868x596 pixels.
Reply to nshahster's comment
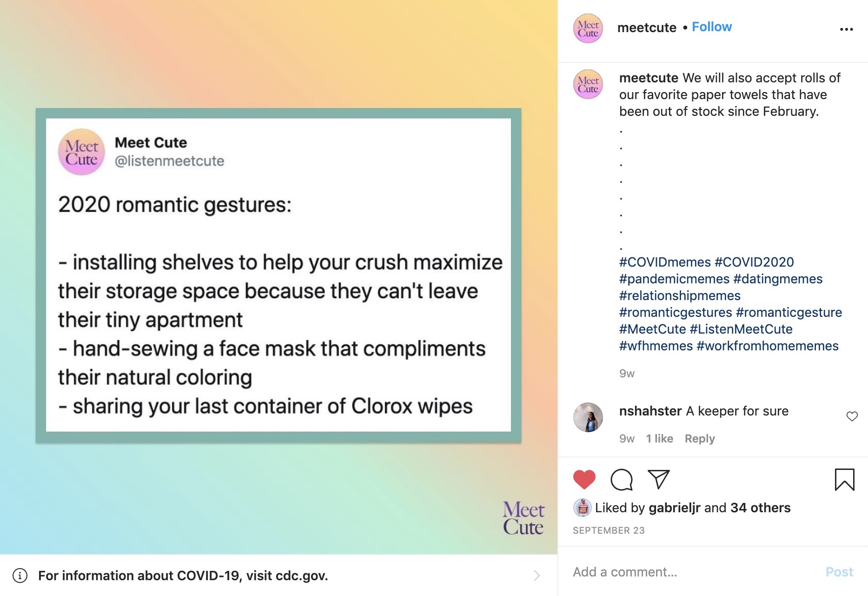tap(699, 439)
